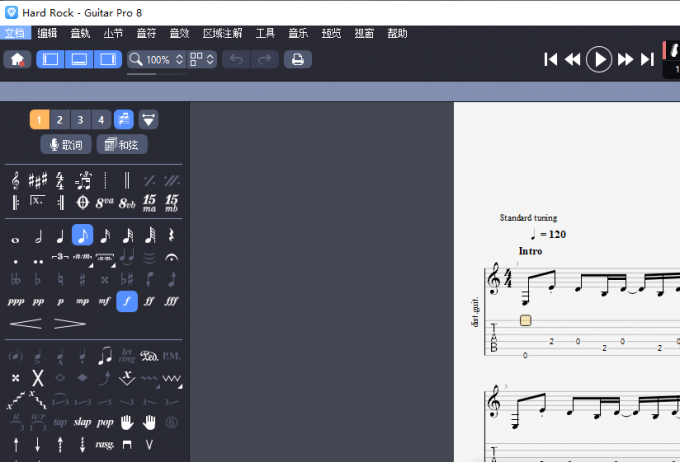The height and width of the screenshot is (462, 680).
Task: Select sixteenth note duration
Action: coord(105,236)
